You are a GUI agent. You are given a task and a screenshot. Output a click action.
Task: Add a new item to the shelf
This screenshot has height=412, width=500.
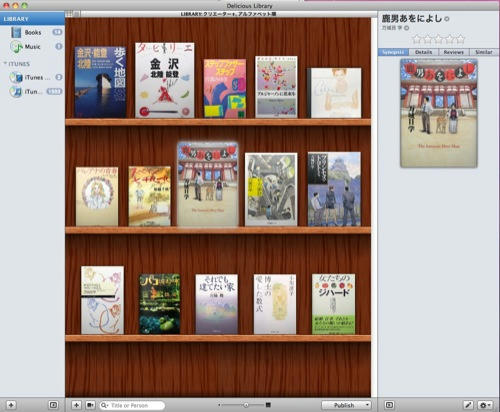coord(76,405)
